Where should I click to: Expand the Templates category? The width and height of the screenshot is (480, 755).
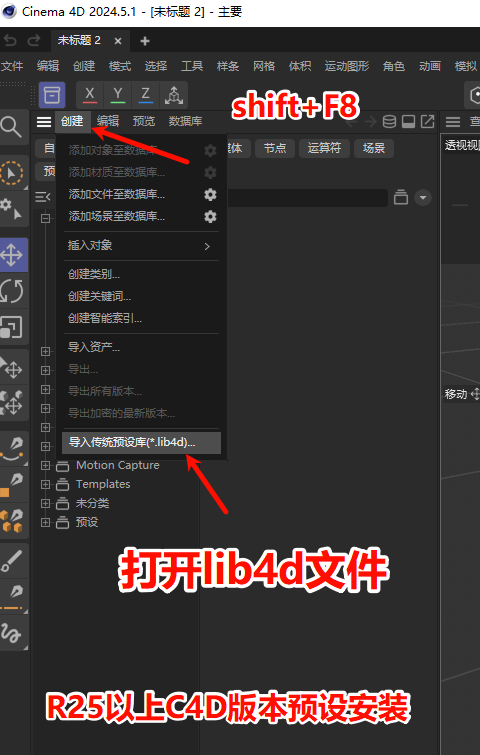[45, 484]
